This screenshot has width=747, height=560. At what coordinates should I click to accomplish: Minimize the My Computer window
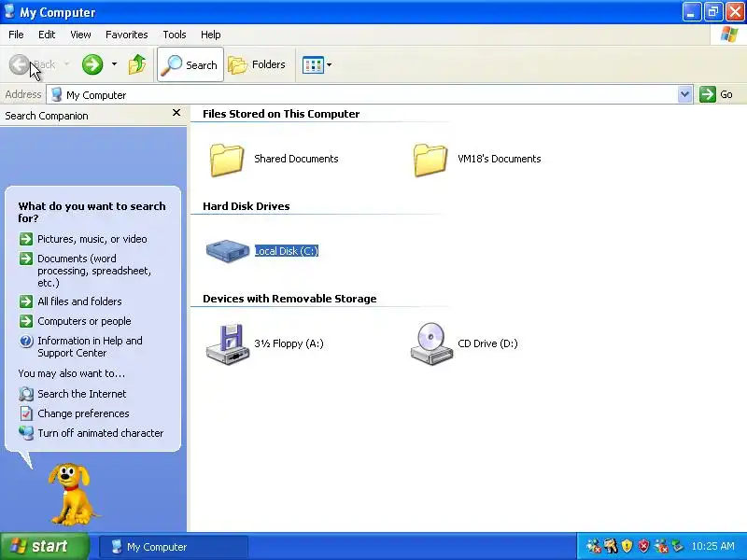[x=691, y=11]
